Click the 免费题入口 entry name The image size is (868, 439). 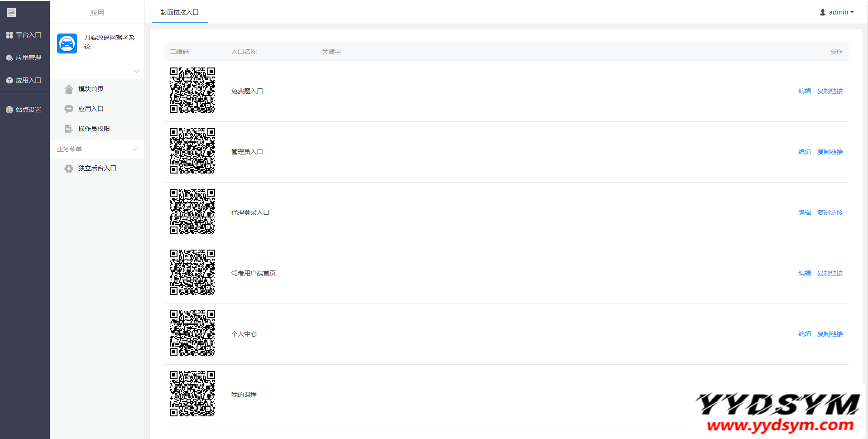click(x=247, y=91)
